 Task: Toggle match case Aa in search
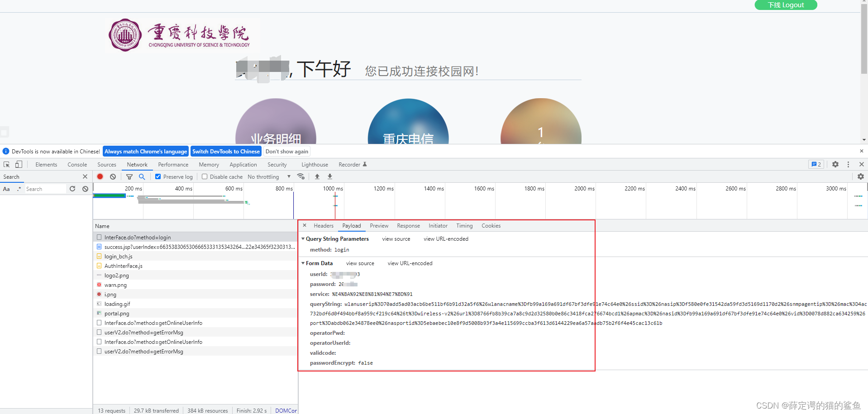click(6, 189)
